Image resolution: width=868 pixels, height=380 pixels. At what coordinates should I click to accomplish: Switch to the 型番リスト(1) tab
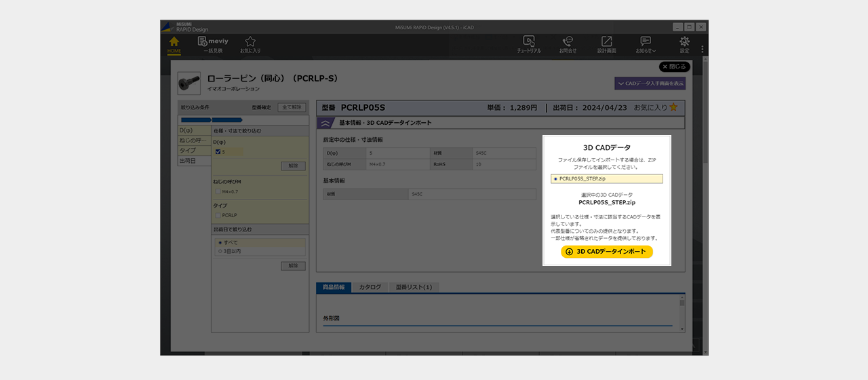[414, 287]
